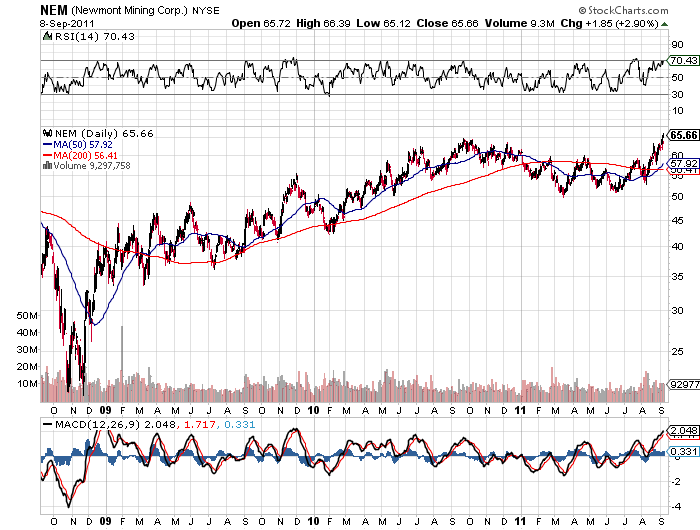The width and height of the screenshot is (700, 530).
Task: Click the Volume 9.3M value in the header
Action: click(520, 23)
